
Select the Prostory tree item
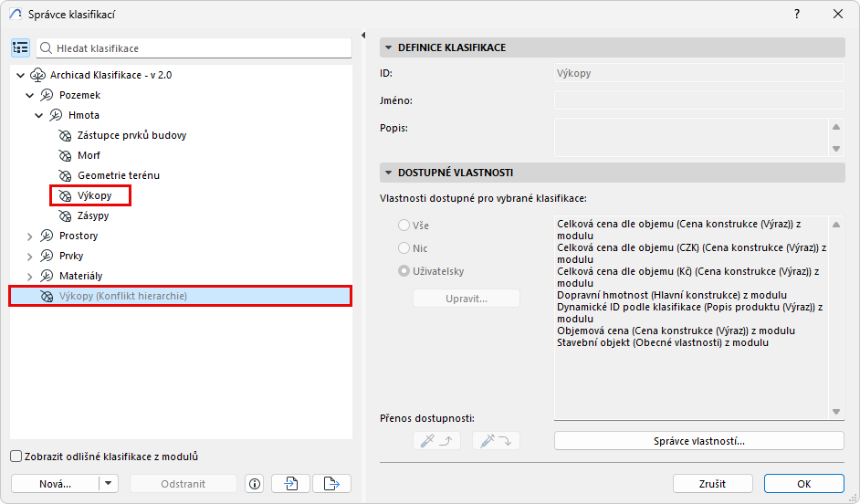point(79,236)
